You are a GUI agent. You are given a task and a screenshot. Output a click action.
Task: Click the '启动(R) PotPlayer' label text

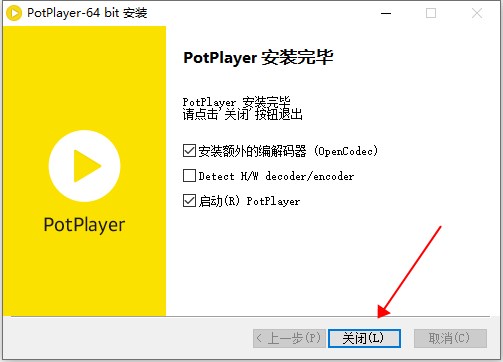tap(249, 201)
